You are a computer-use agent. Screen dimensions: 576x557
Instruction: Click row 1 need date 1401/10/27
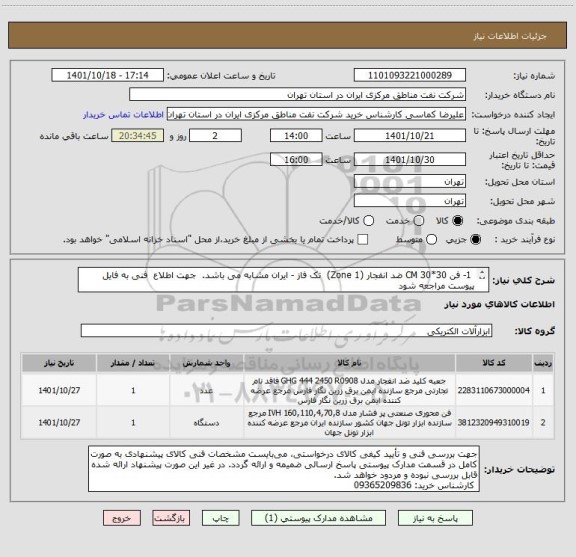tap(59, 390)
